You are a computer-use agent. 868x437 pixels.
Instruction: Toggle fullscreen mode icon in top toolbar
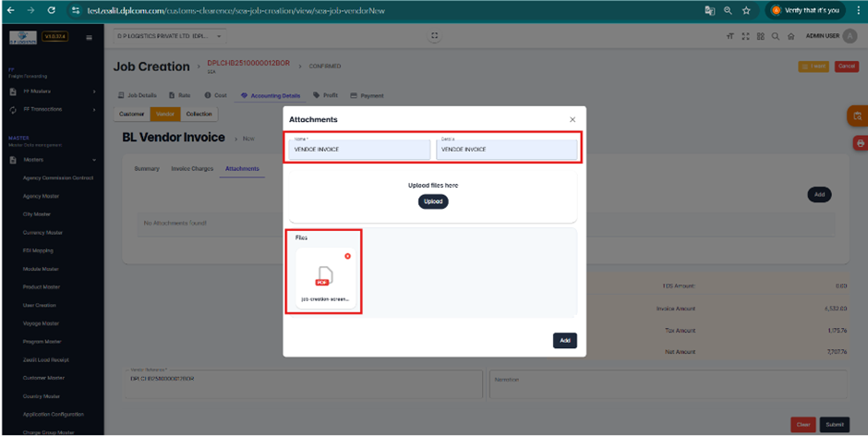tap(745, 37)
